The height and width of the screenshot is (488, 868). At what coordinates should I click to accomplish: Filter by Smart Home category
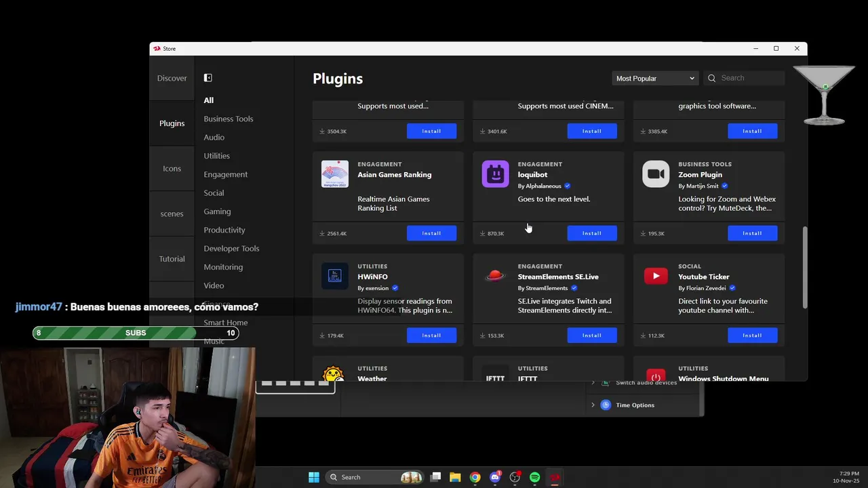(x=226, y=323)
